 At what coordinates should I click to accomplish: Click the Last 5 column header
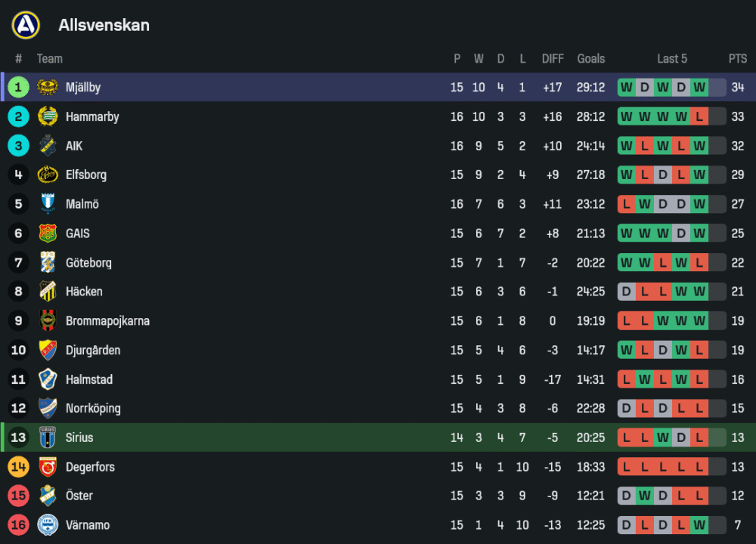point(672,59)
